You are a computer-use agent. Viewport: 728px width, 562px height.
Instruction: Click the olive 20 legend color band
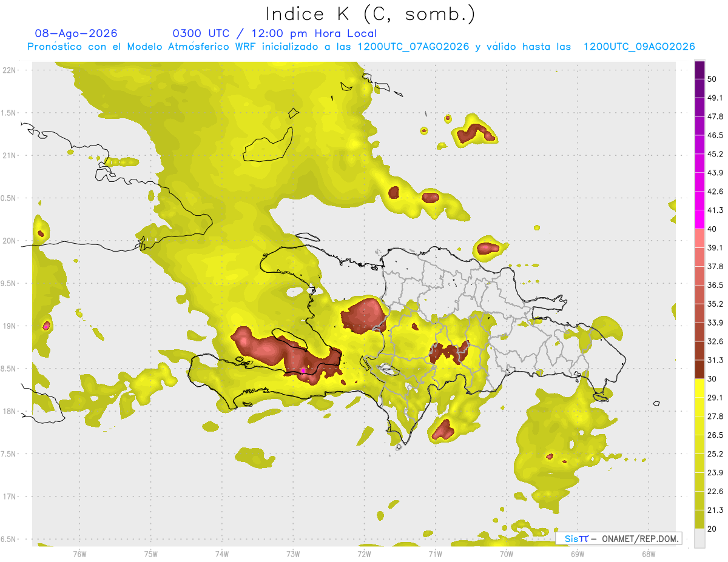pyautogui.click(x=699, y=519)
